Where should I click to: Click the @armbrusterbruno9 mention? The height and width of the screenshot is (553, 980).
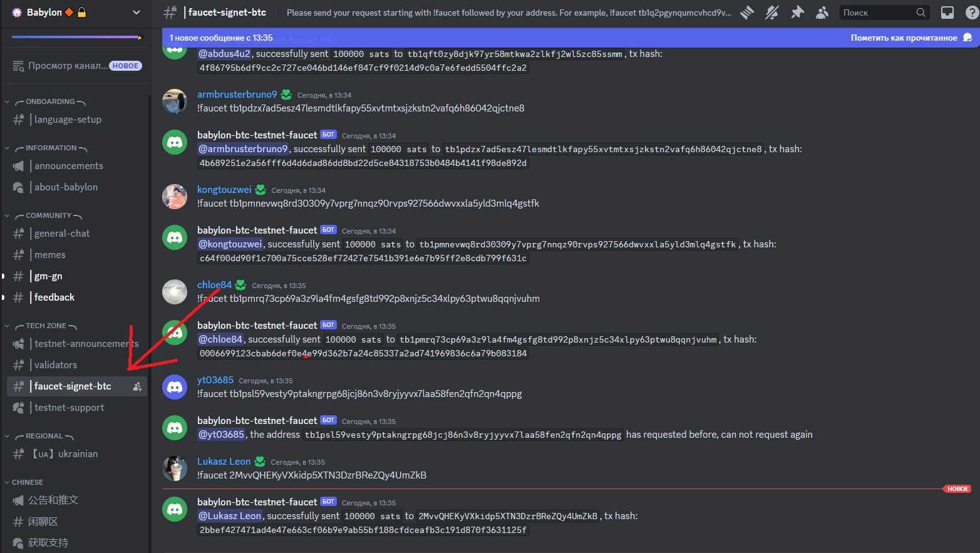243,149
